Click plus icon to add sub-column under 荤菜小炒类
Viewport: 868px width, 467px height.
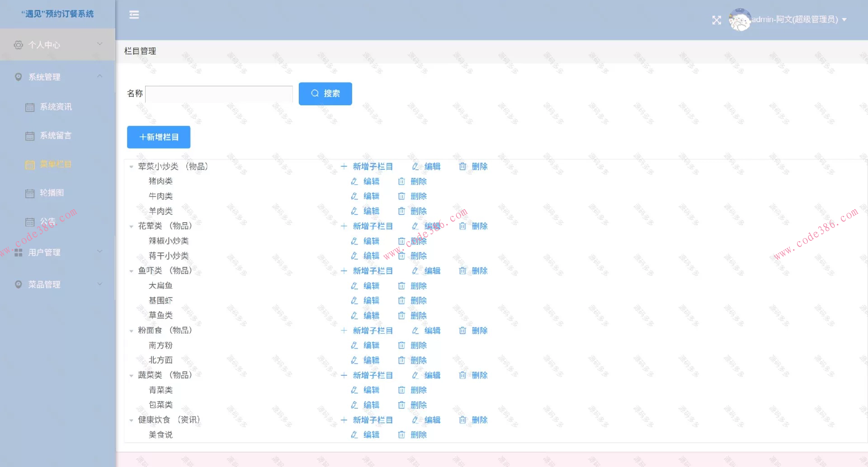click(x=344, y=167)
